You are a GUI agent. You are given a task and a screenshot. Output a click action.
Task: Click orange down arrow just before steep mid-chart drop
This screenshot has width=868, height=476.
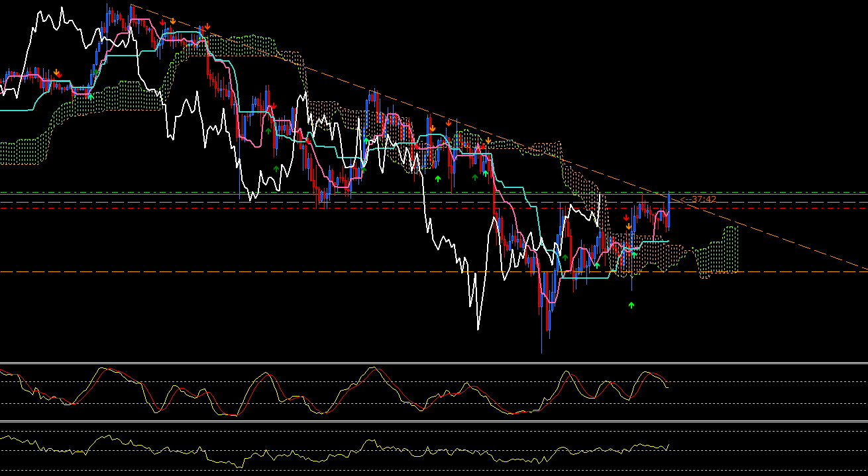pos(488,141)
